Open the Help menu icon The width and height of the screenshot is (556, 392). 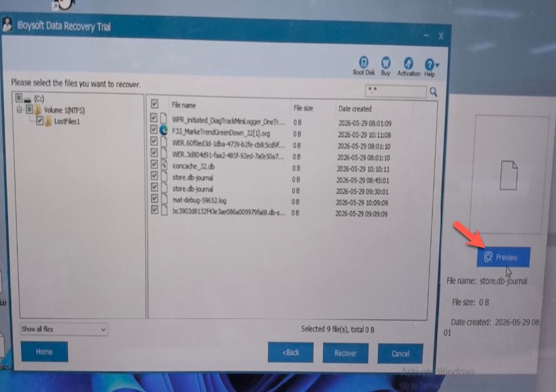tap(429, 65)
